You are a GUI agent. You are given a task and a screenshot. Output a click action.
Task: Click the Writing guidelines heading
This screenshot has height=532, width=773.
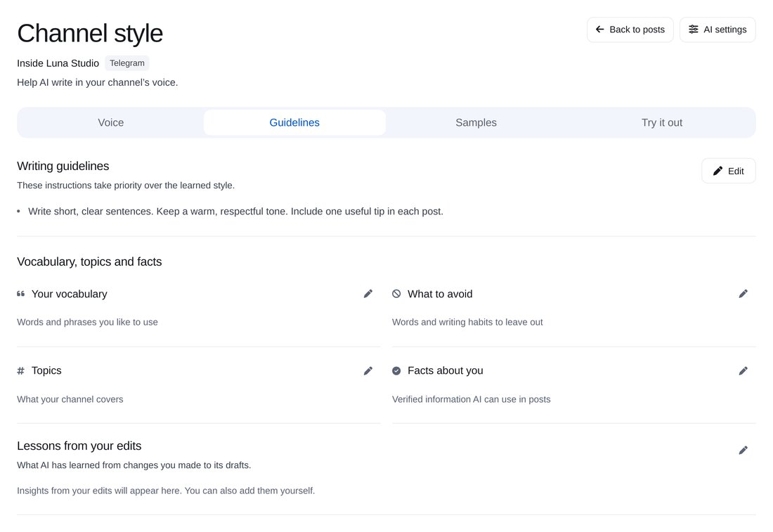63,166
